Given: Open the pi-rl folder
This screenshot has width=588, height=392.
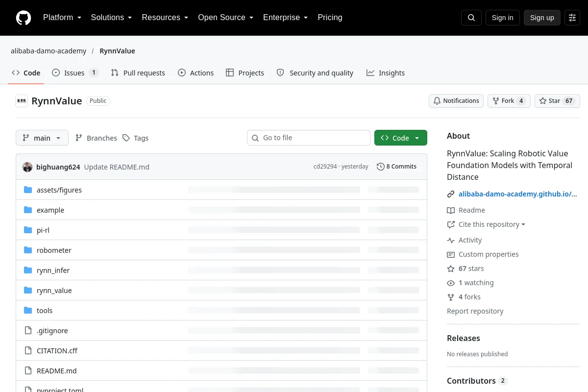Looking at the screenshot, I should (43, 230).
